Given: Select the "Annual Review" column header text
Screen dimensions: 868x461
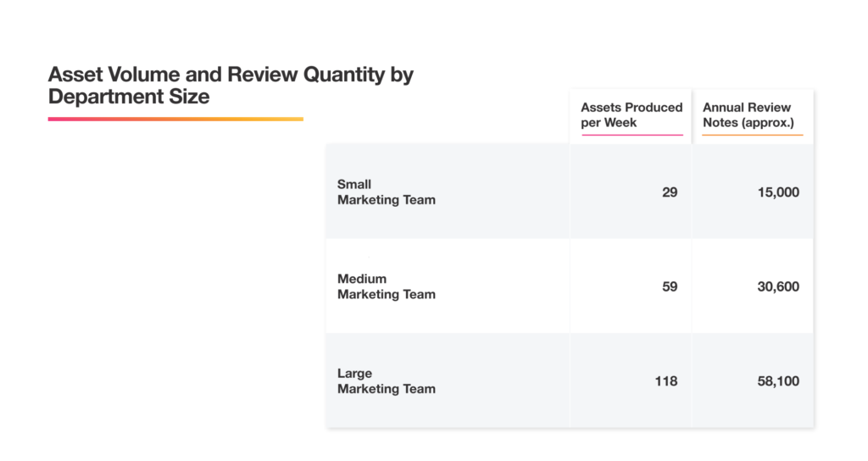Looking at the screenshot, I should 747,108.
